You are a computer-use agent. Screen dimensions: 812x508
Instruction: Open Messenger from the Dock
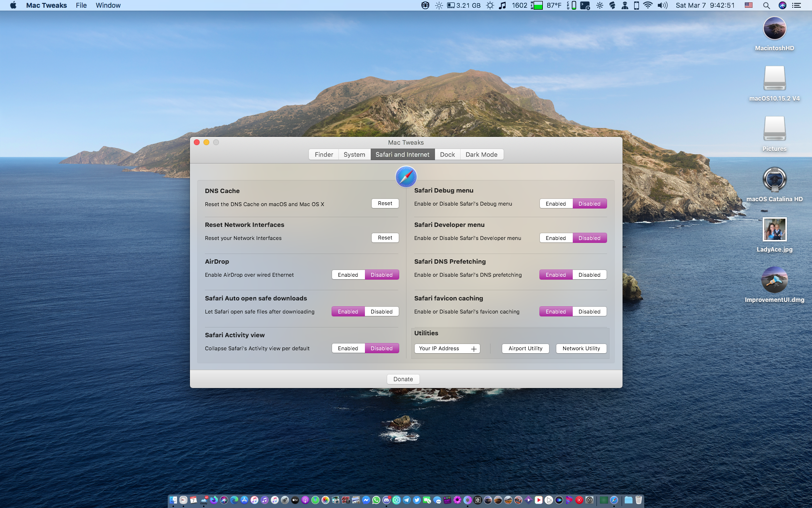coord(366,500)
